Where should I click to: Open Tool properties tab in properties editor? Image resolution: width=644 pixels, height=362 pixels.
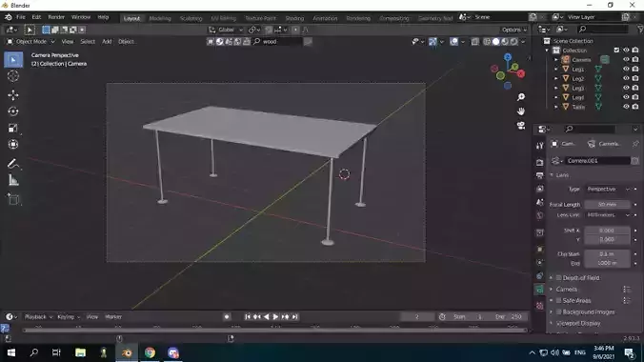pyautogui.click(x=539, y=146)
